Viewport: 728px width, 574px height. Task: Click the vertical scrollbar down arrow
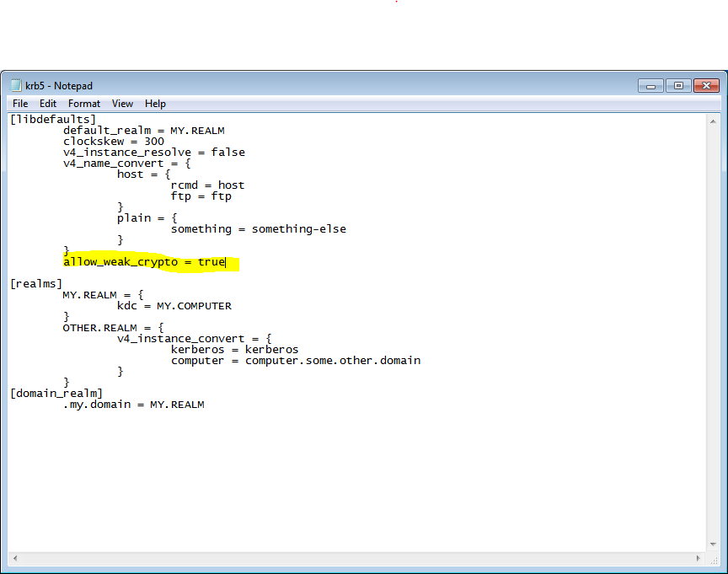point(714,544)
